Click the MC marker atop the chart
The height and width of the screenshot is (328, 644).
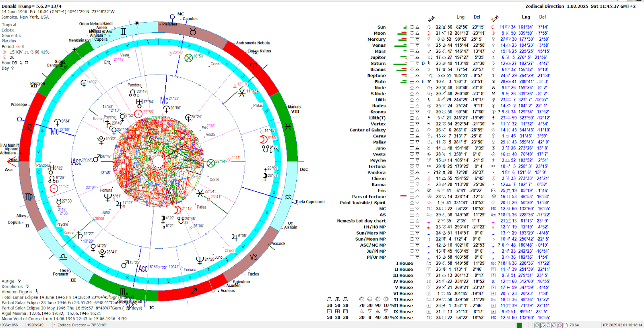(181, 14)
